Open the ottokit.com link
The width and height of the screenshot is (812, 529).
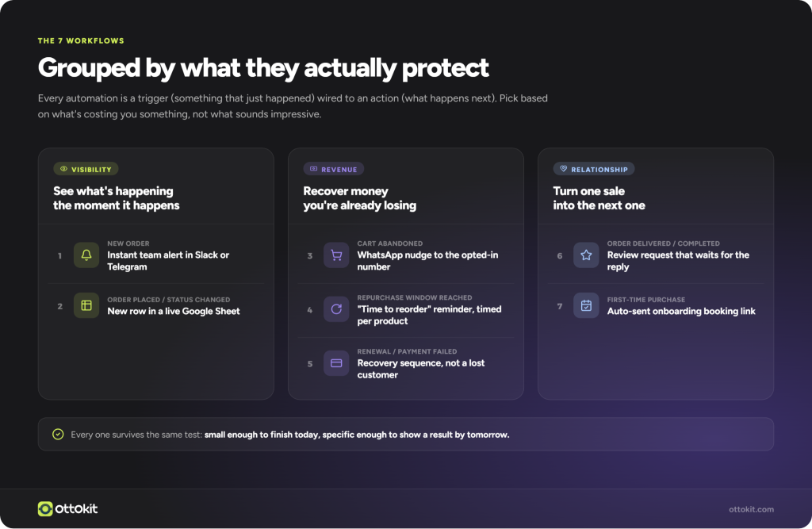pyautogui.click(x=751, y=509)
